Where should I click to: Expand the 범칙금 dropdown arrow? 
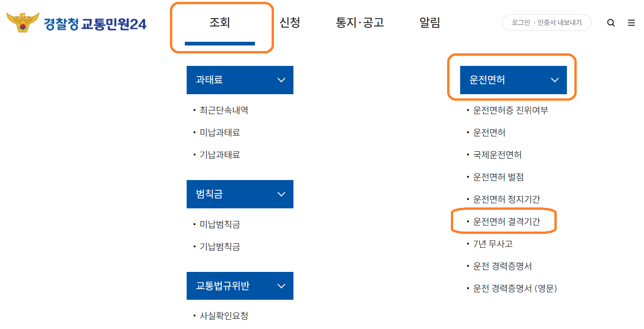click(281, 194)
